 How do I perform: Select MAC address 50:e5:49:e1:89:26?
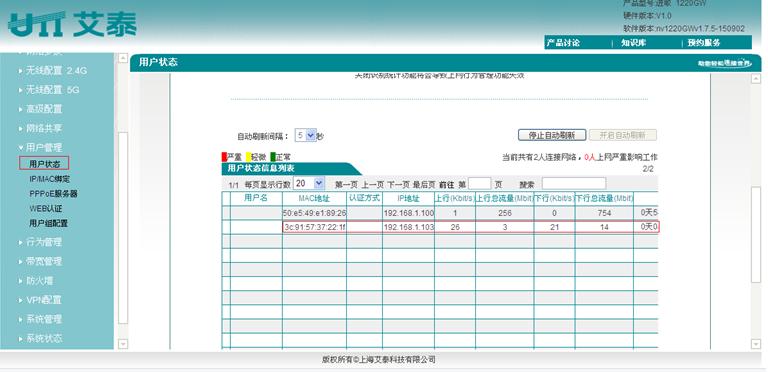tap(314, 213)
